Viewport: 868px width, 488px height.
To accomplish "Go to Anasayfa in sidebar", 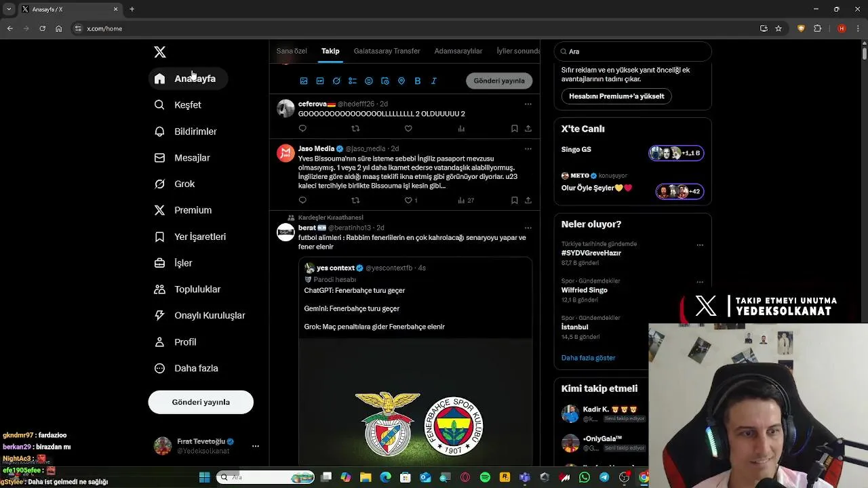I will [188, 79].
